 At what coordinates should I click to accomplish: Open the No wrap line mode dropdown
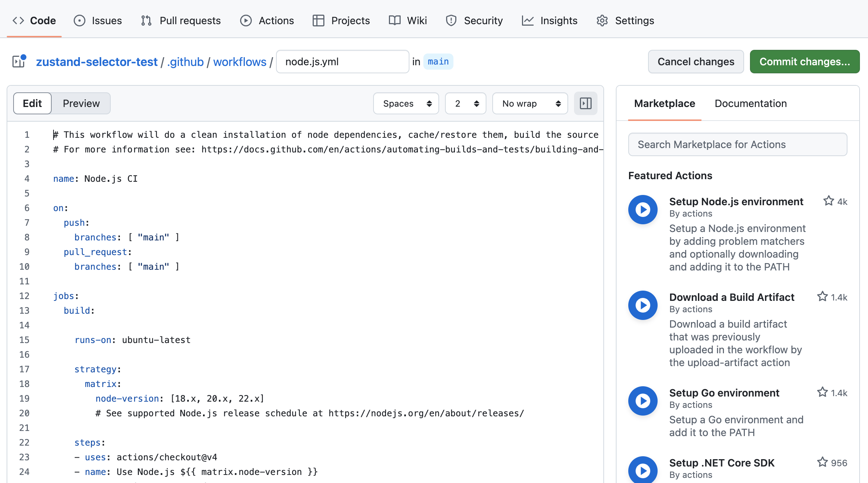point(530,104)
